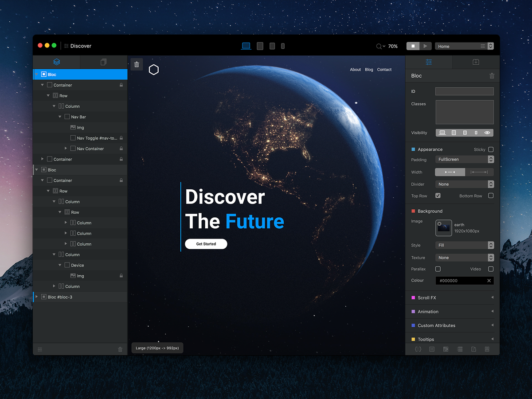Click the stop preview button
532x399 pixels.
coord(413,46)
